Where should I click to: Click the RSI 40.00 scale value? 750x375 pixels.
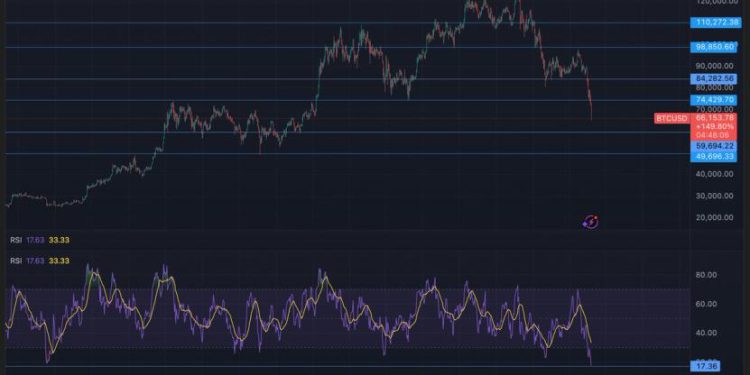705,333
